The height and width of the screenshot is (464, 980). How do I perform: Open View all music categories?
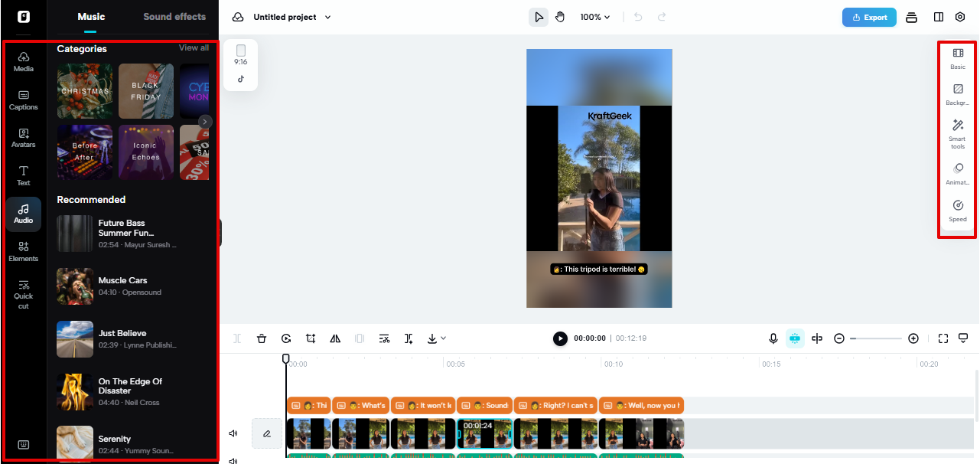pos(194,47)
